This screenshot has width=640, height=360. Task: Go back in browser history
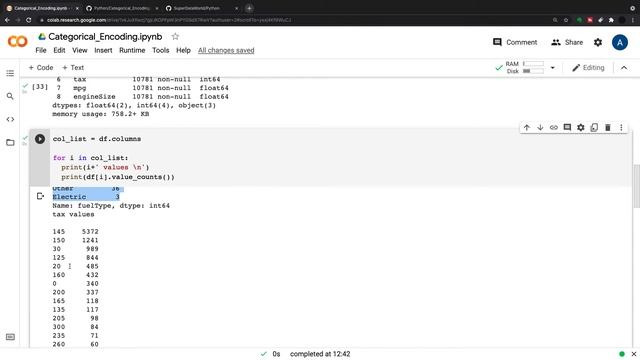[7, 20]
